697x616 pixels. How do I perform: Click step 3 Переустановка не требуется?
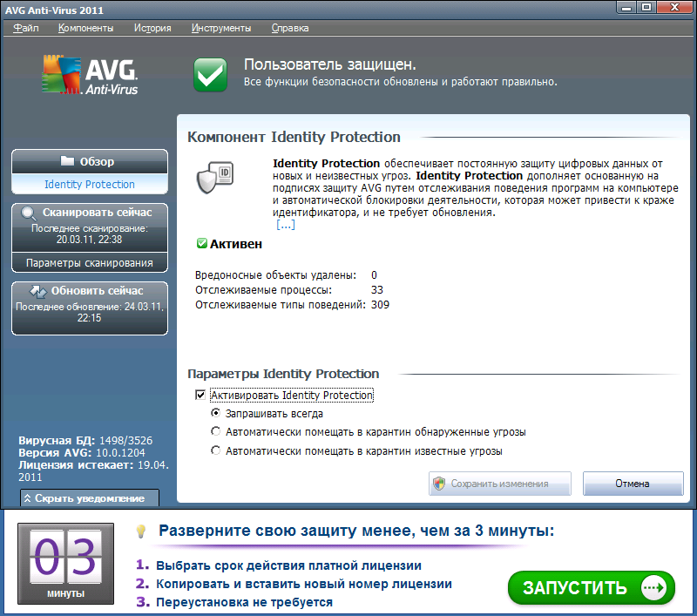point(244,602)
